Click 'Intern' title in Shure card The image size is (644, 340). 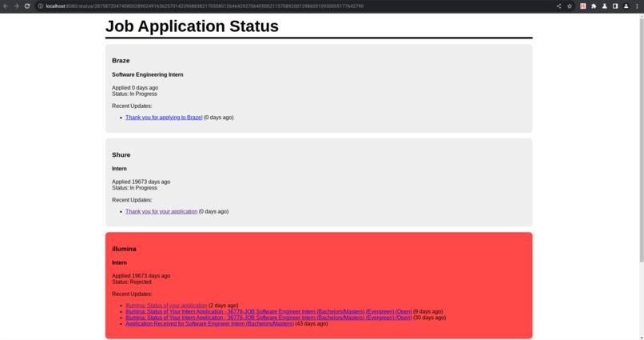point(119,169)
